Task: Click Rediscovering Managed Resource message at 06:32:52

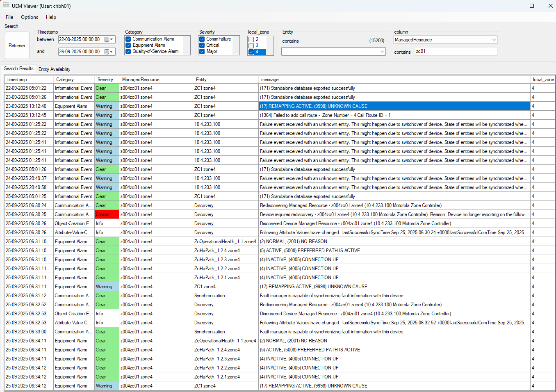Action: click(394, 305)
